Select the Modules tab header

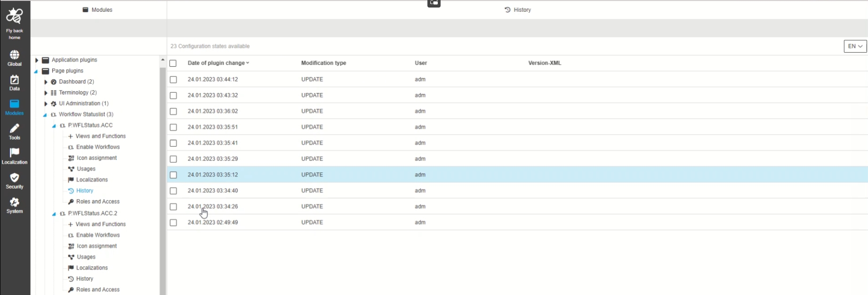click(98, 9)
